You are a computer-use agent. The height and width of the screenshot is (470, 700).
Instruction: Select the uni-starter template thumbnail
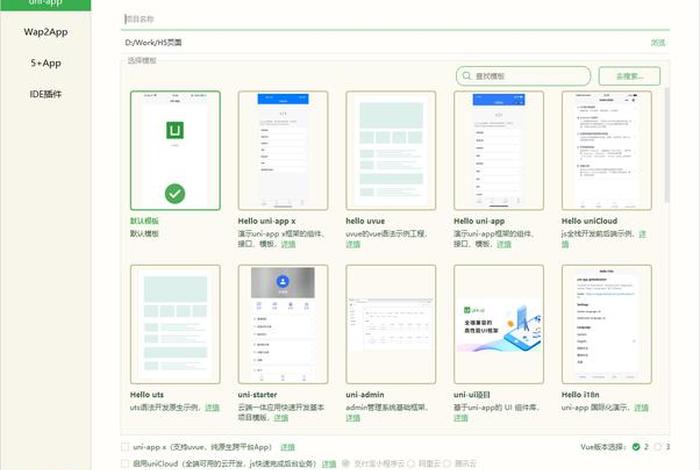[283, 324]
